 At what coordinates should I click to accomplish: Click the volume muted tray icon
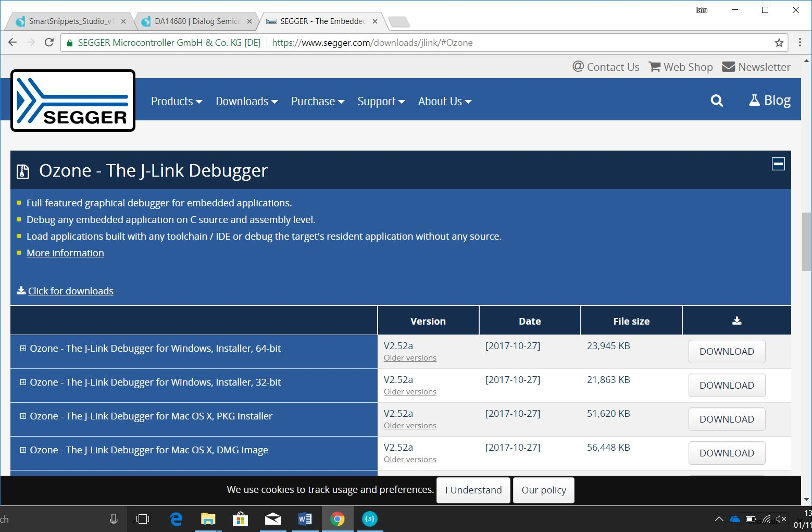(781, 519)
